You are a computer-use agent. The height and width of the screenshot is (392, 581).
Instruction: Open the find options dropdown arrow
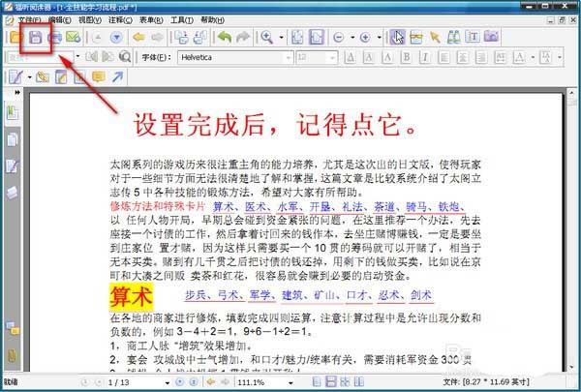[77, 57]
